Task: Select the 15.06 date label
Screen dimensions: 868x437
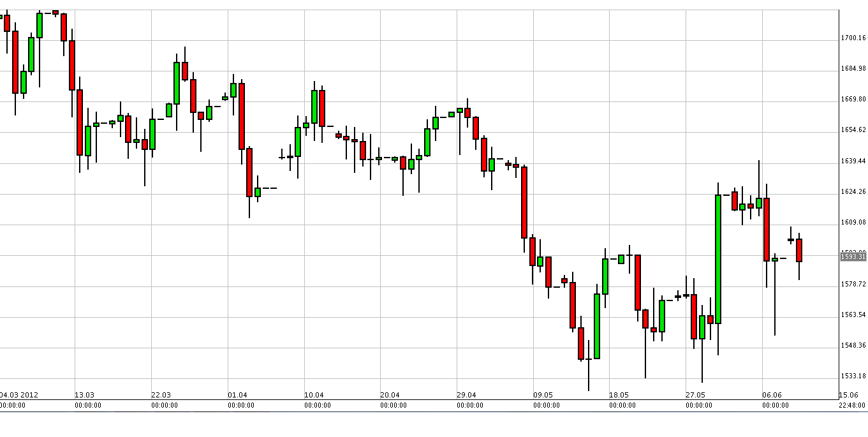Action: coord(849,395)
